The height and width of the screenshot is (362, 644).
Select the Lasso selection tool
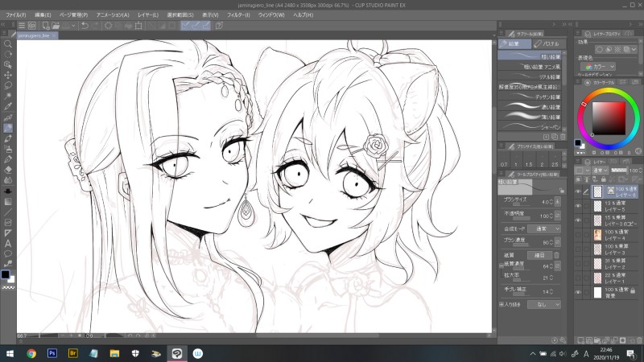(8, 85)
